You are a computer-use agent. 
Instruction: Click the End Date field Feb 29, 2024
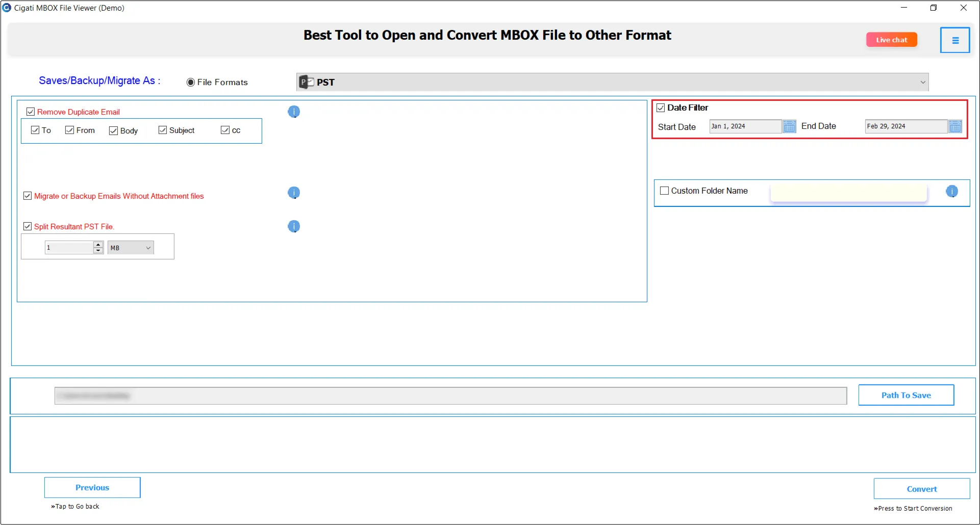[x=906, y=126]
